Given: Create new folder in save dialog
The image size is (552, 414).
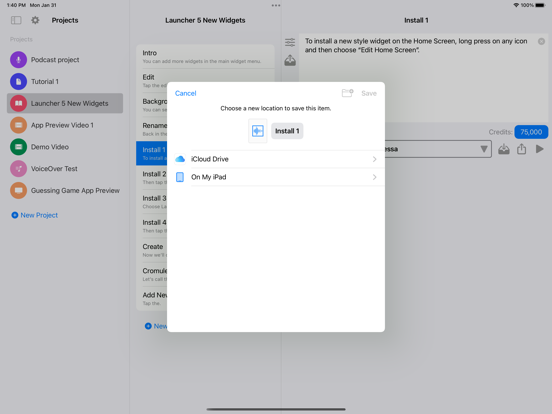Looking at the screenshot, I should tap(347, 93).
